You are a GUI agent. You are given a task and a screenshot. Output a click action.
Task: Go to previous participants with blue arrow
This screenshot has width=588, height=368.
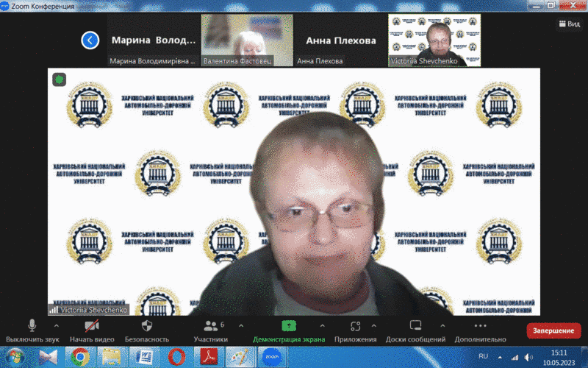tap(90, 40)
